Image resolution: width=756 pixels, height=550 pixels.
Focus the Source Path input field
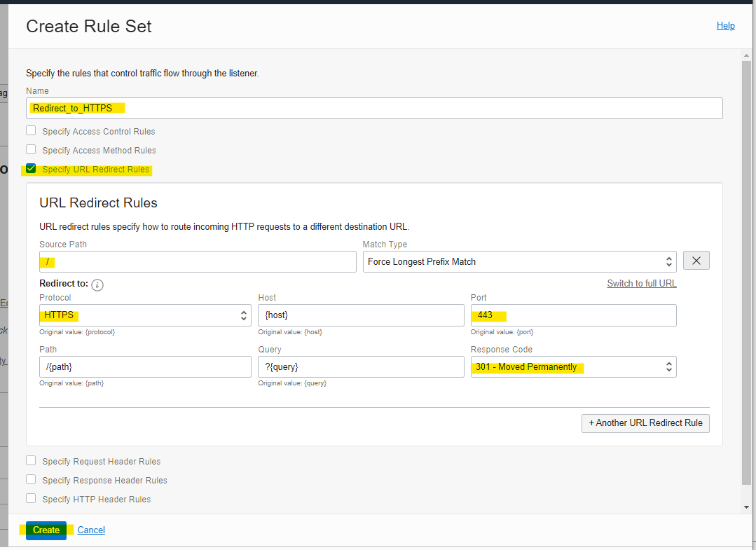click(x=198, y=261)
